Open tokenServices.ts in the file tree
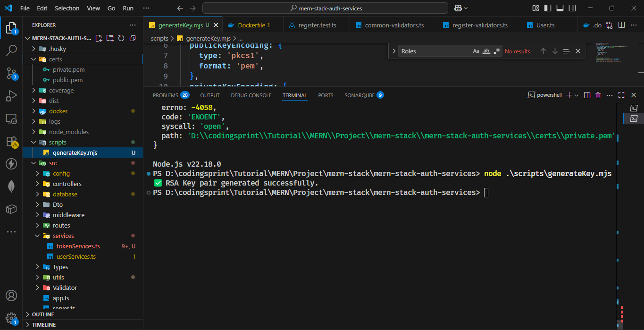The image size is (644, 330). point(83,246)
